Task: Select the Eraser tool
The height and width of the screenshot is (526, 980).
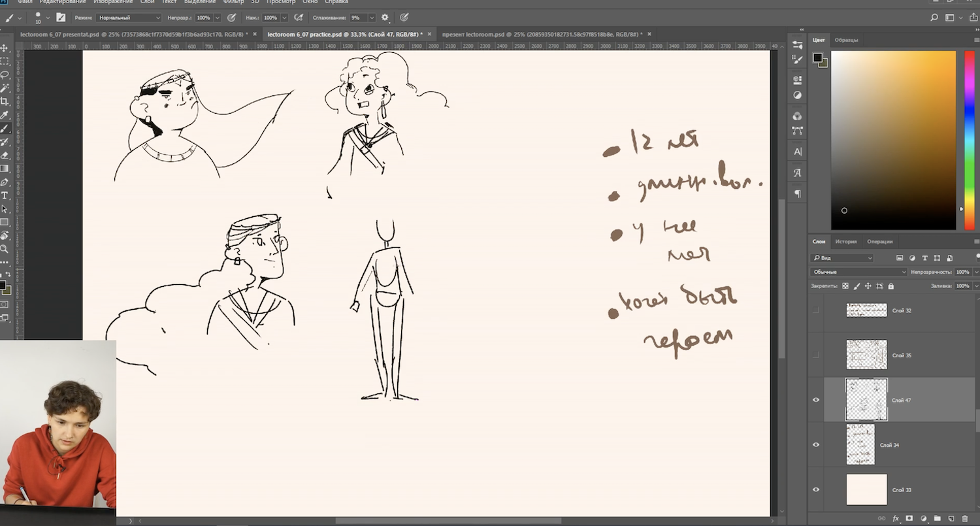Action: (x=5, y=156)
